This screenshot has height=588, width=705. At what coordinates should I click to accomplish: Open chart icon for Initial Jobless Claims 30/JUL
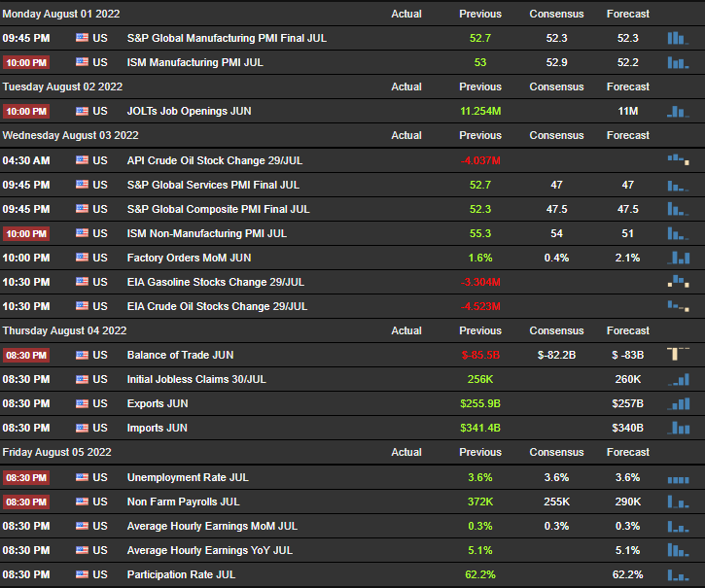coord(678,379)
